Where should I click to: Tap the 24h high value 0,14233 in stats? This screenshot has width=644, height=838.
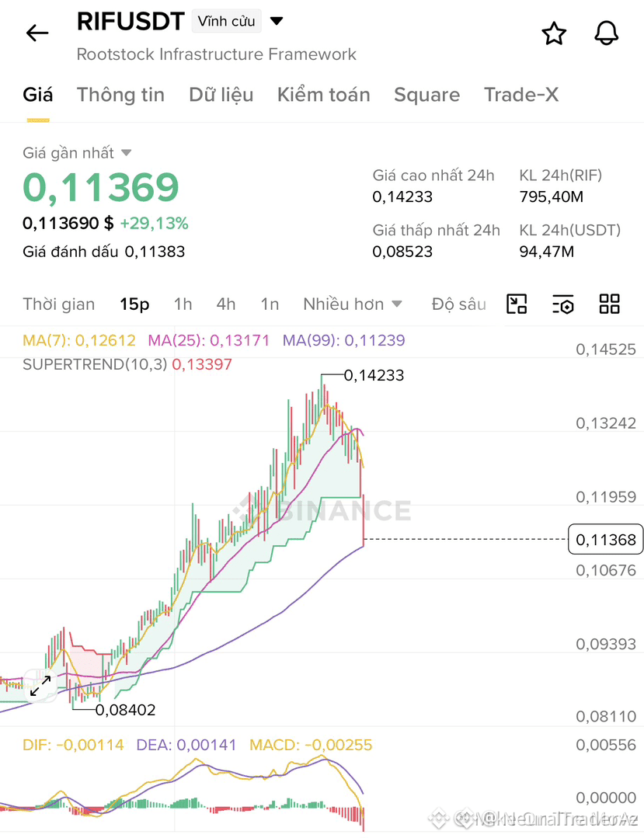pos(402,196)
